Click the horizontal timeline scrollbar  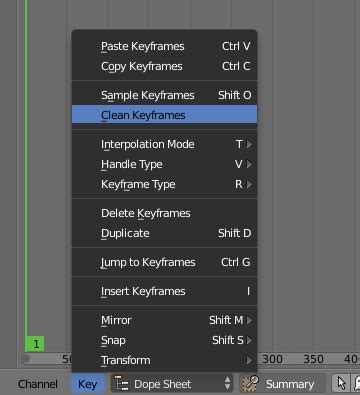pyautogui.click(x=190, y=359)
